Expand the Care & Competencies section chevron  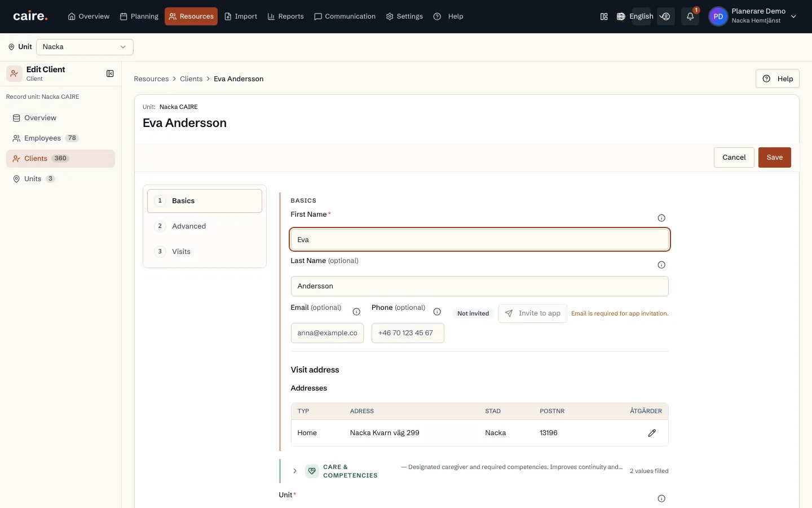[294, 471]
